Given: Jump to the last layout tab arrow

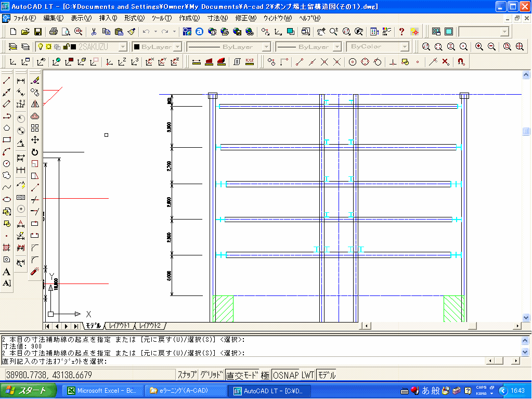Looking at the screenshot, I should pos(76,326).
